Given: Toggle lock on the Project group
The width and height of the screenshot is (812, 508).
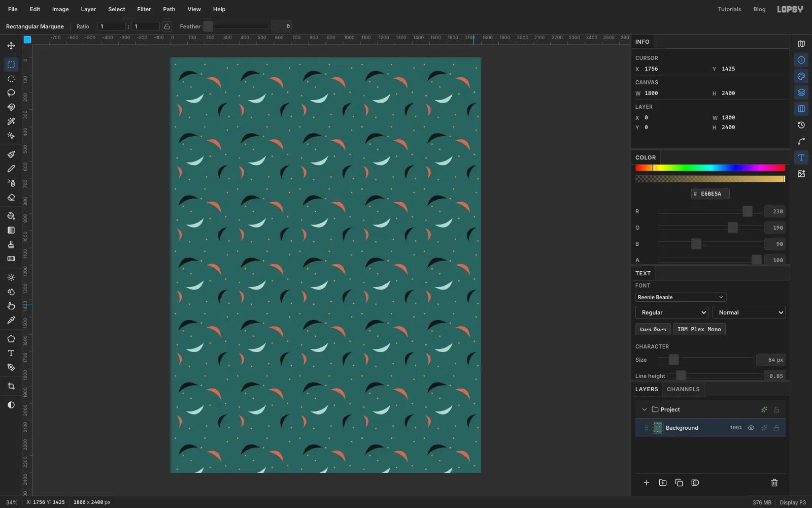Looking at the screenshot, I should (x=776, y=409).
